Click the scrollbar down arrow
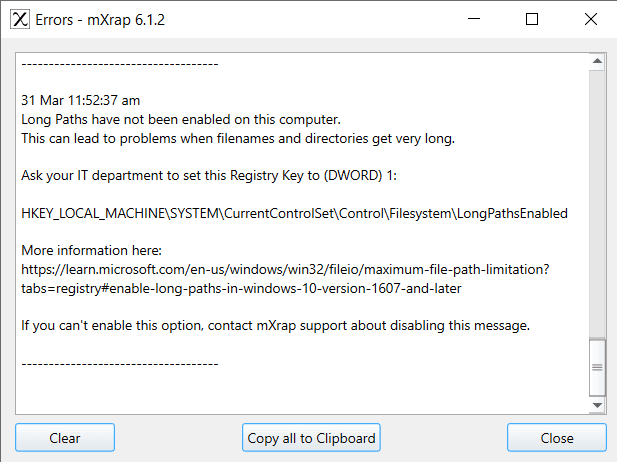 (x=597, y=405)
